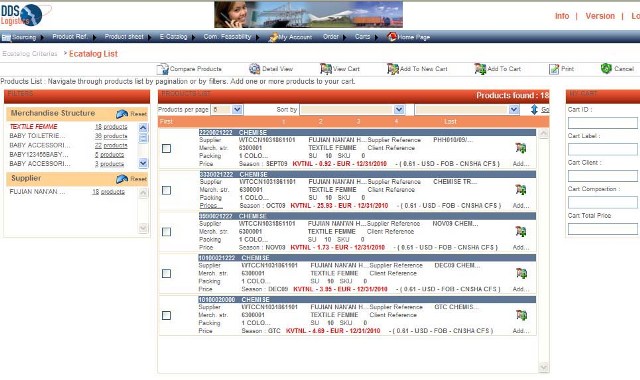This screenshot has height=380, width=640.
Task: Open the E Catalog menu
Action: click(173, 37)
